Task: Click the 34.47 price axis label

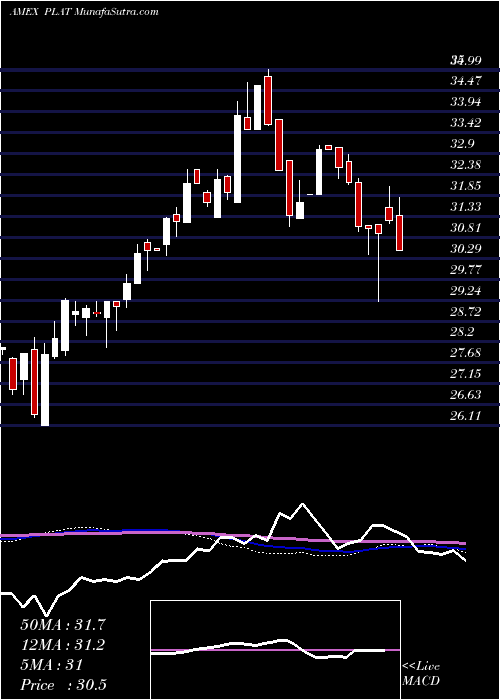Action: point(466,81)
